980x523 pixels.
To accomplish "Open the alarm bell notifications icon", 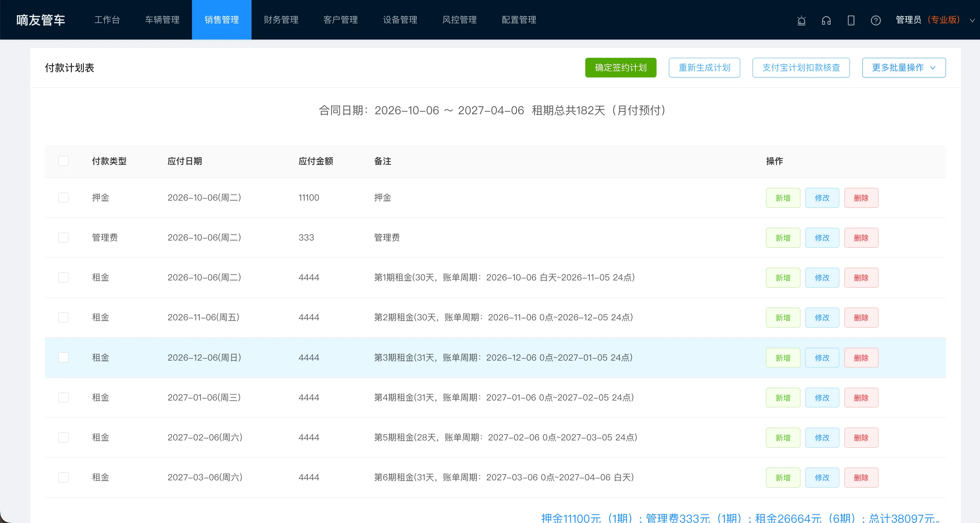I will (x=801, y=20).
